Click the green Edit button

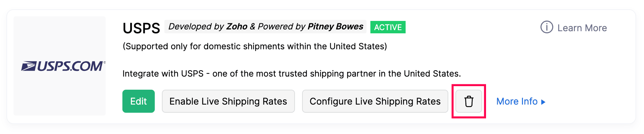click(138, 101)
